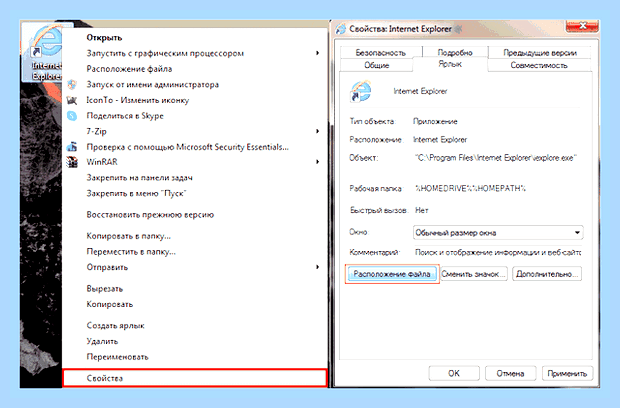Close the Свойства: Internet Explorer window
The height and width of the screenshot is (408, 620).
[582, 26]
